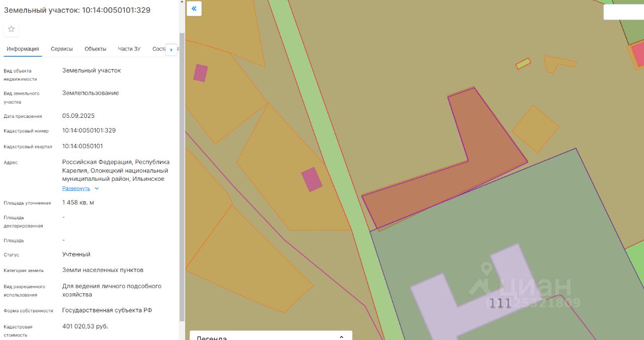Image resolution: width=644 pixels, height=340 pixels.
Task: Expand address with chevron next to Развернуть
Action: click(97, 188)
